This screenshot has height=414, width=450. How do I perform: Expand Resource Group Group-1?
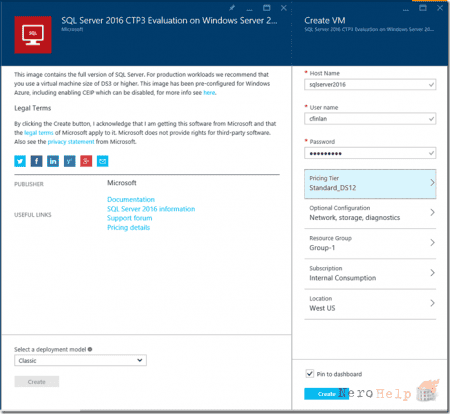point(370,243)
